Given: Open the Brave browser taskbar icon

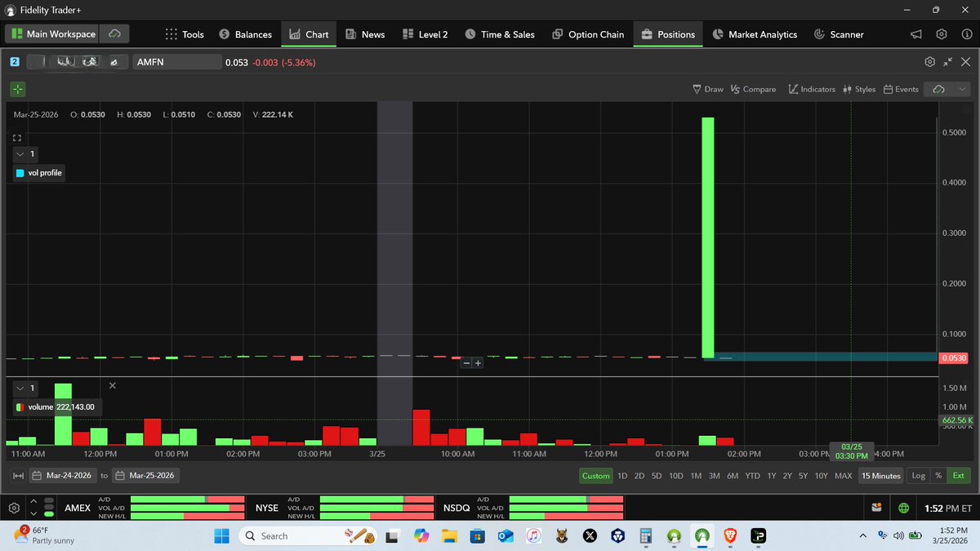Looking at the screenshot, I should pyautogui.click(x=728, y=535).
